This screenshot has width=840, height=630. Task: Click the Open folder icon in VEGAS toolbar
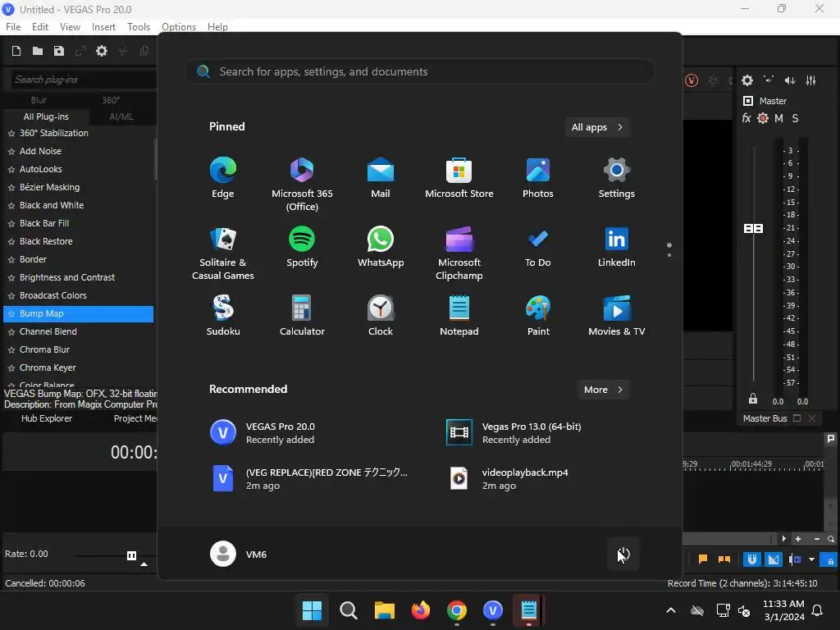pyautogui.click(x=38, y=51)
